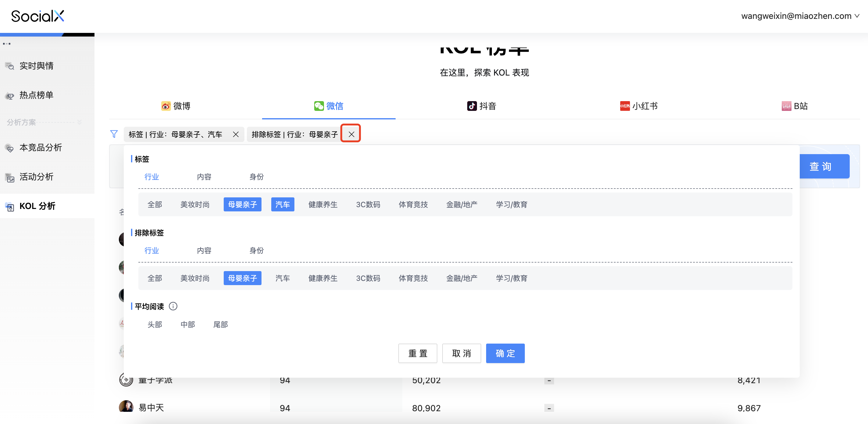The width and height of the screenshot is (868, 424).
Task: Click the 活动分析 sidebar icon
Action: [10, 177]
